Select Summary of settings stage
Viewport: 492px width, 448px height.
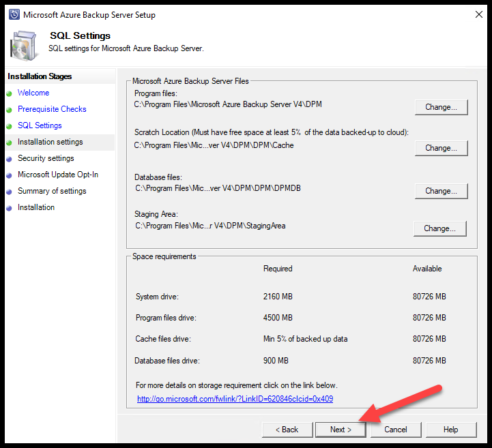pyautogui.click(x=52, y=191)
